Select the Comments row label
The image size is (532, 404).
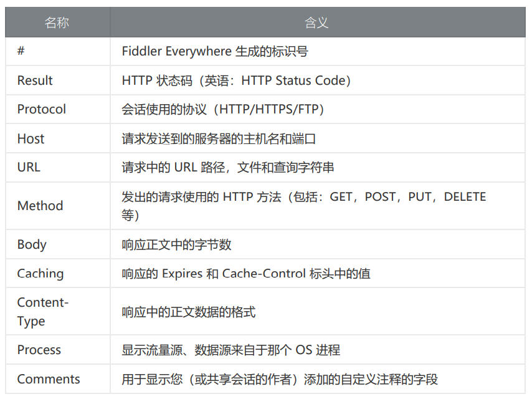click(49, 379)
